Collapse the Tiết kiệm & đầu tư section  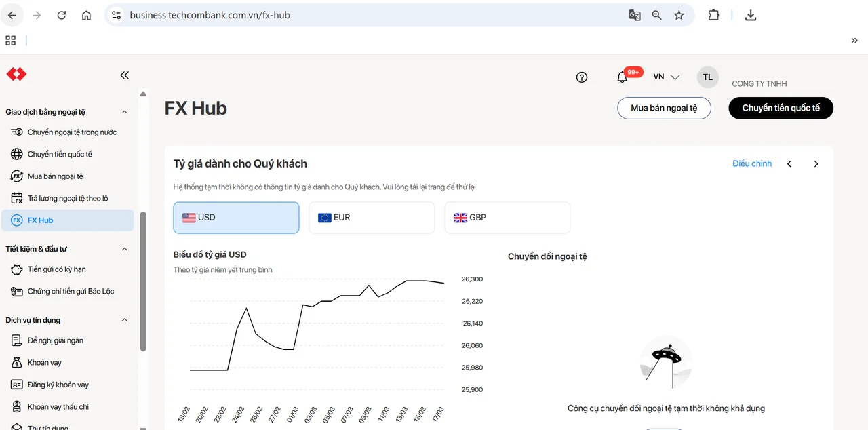124,249
